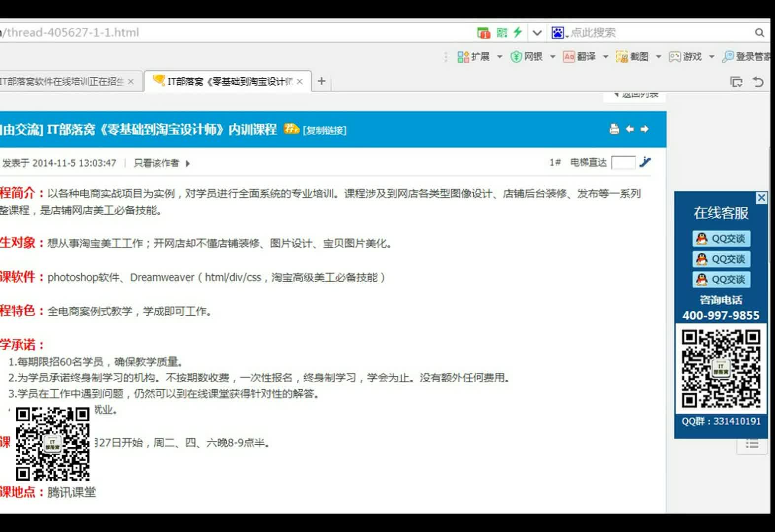Close the 在线客服 floating panel
Viewport: 775px width, 532px height.
[x=762, y=198]
